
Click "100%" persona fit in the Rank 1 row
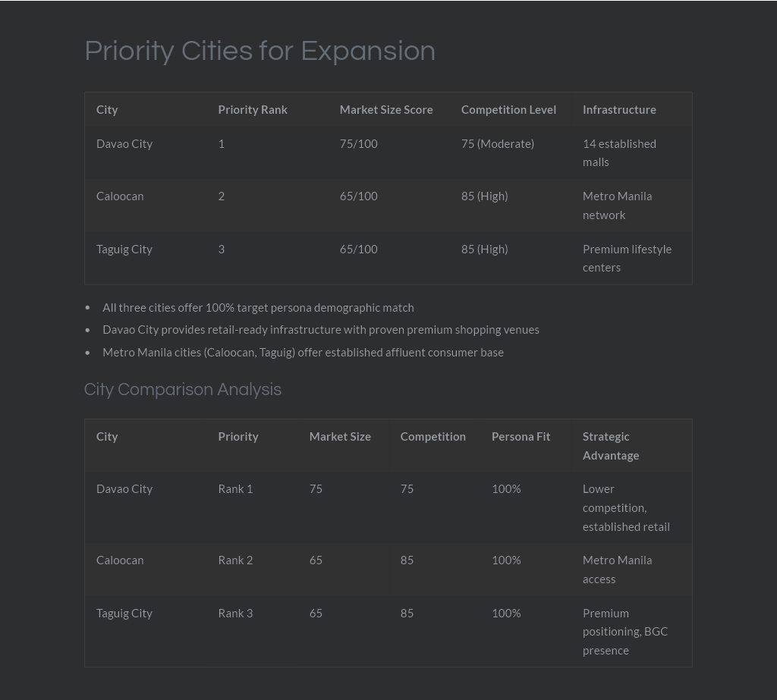[x=506, y=489]
